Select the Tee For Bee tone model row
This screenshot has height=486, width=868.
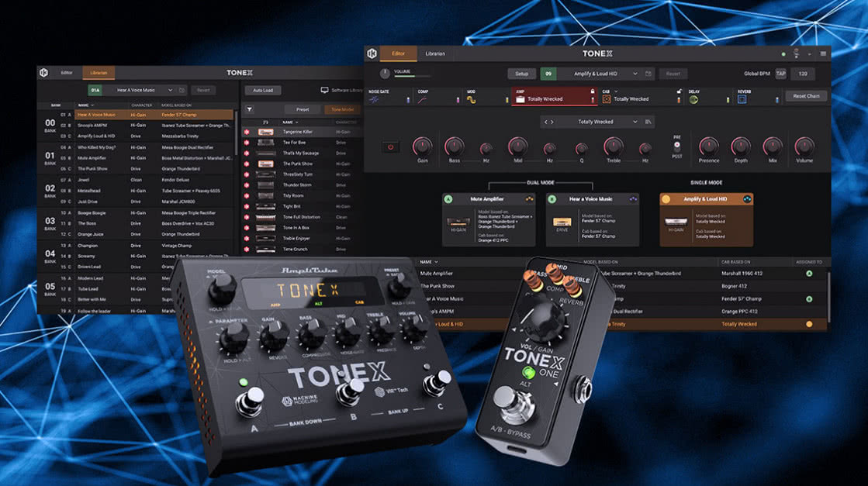[x=303, y=143]
